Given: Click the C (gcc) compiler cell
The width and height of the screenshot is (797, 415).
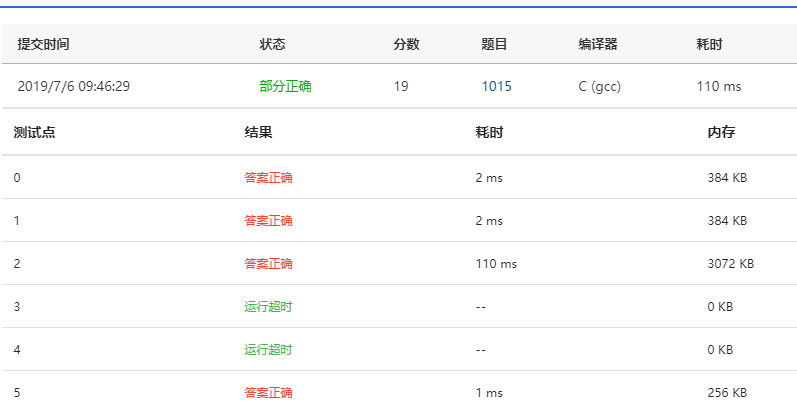Looking at the screenshot, I should 599,86.
